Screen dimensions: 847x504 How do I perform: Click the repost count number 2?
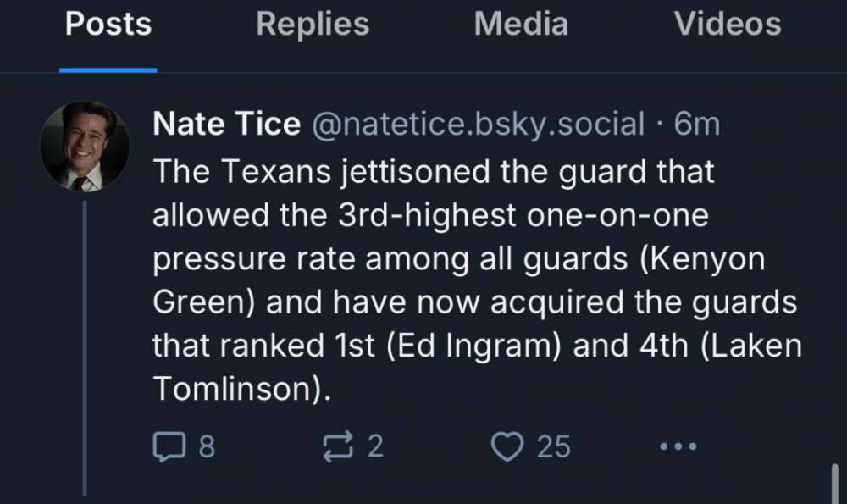tap(375, 446)
